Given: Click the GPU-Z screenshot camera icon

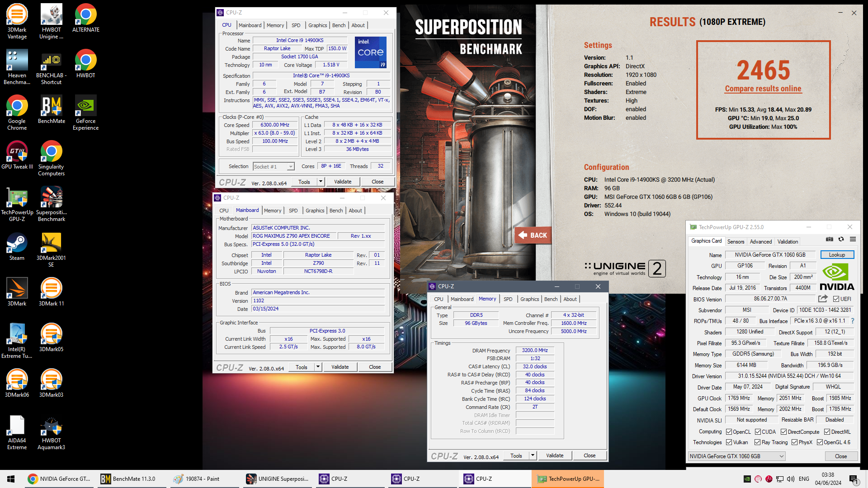Looking at the screenshot, I should pyautogui.click(x=830, y=239).
